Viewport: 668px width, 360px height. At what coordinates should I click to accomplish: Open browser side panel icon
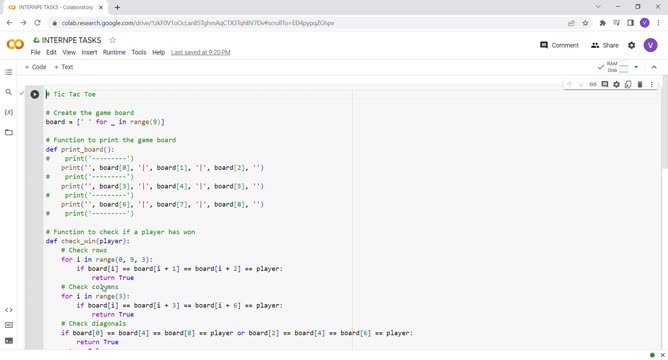[x=631, y=23]
